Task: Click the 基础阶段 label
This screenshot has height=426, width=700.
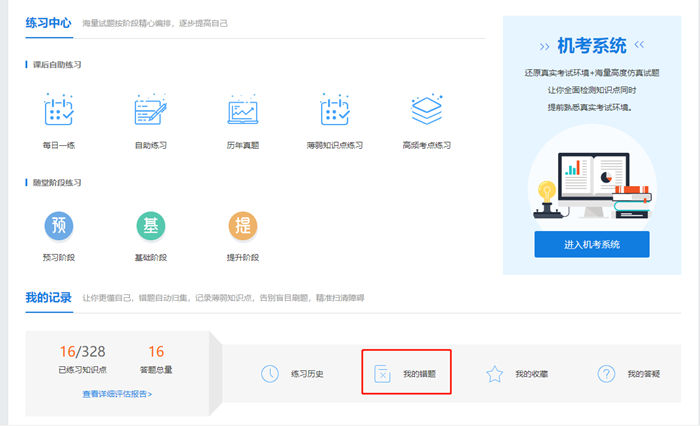Action: 151,257
